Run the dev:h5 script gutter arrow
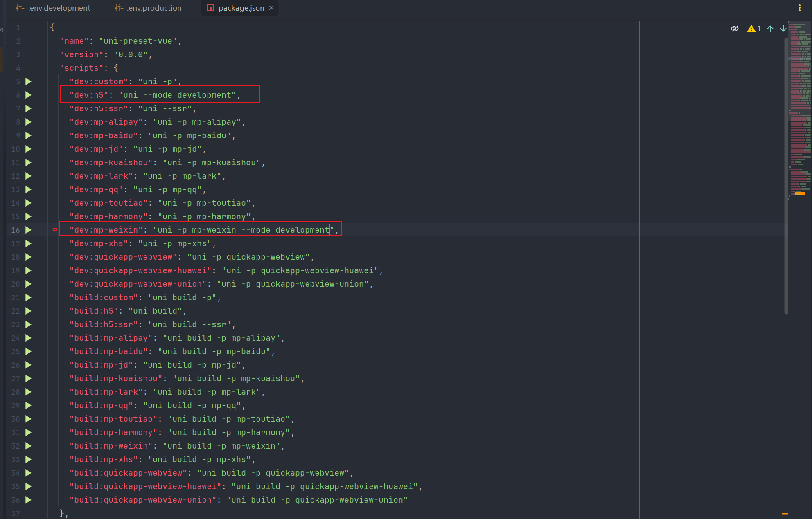812x519 pixels. click(x=28, y=95)
